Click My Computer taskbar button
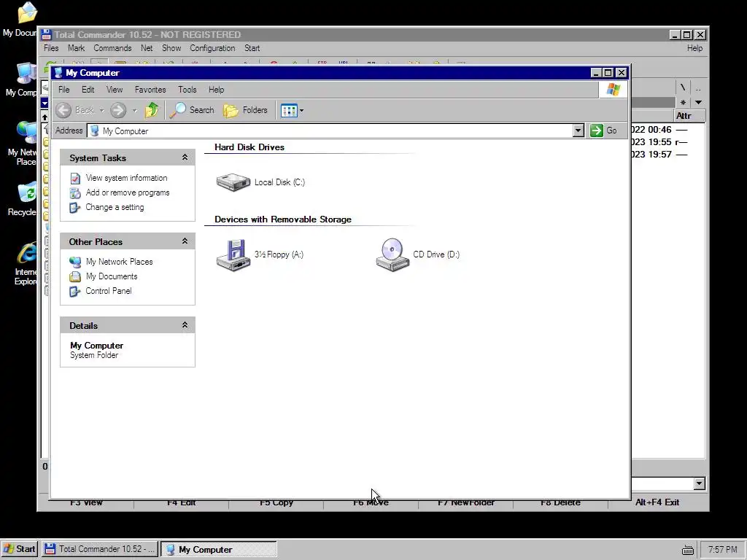Screen dimensions: 747x560 (219, 549)
